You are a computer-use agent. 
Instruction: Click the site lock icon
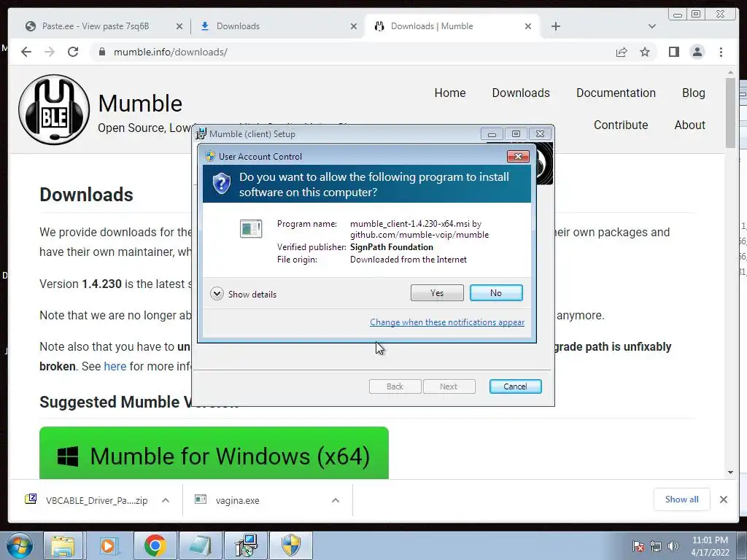click(102, 52)
